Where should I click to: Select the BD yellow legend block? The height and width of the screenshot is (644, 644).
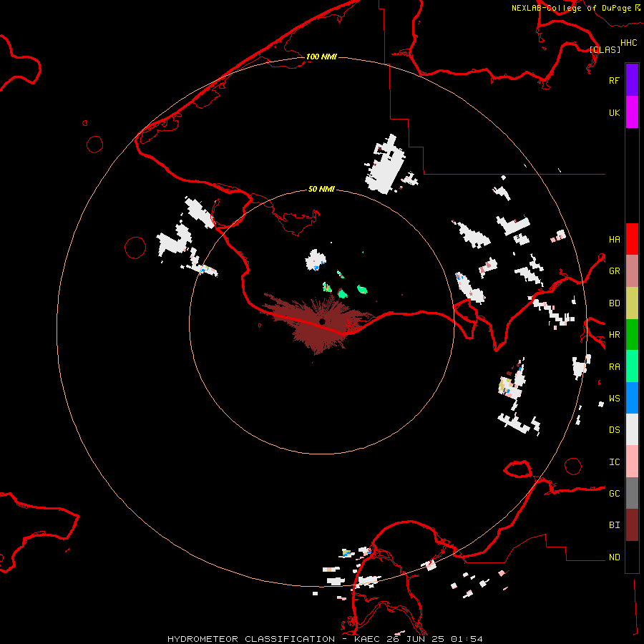pos(632,303)
